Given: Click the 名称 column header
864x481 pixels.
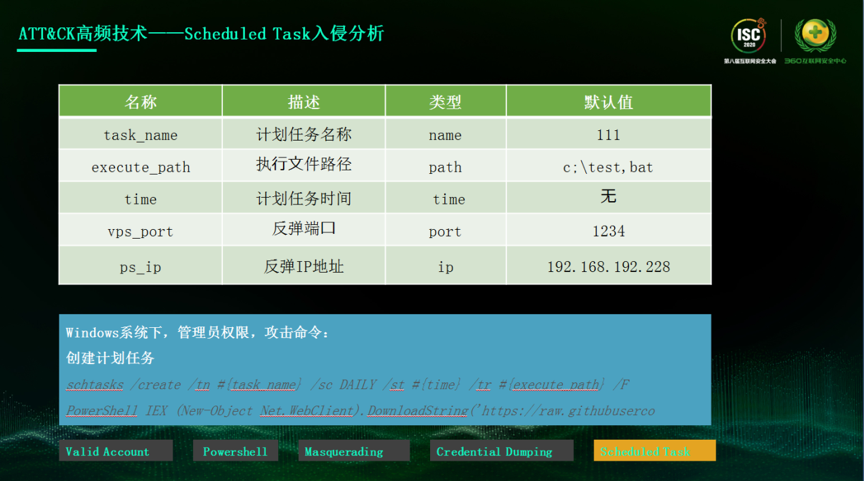Looking at the screenshot, I should [x=141, y=101].
